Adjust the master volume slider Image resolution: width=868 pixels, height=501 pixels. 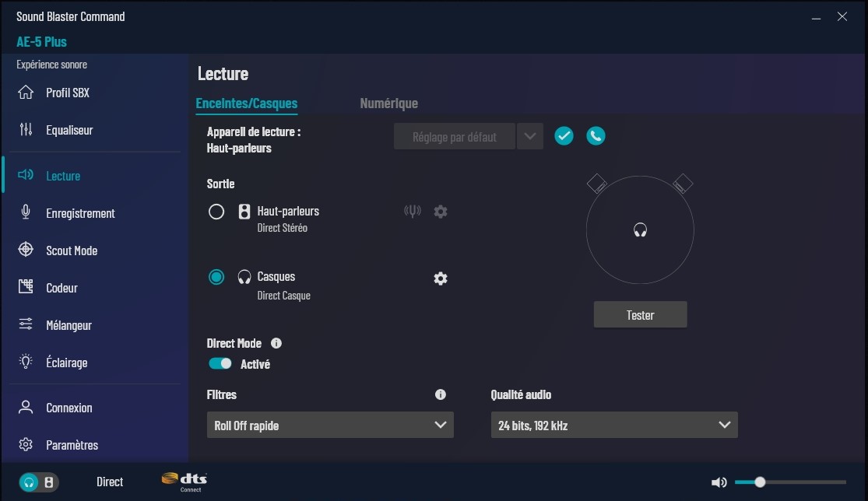(790, 482)
